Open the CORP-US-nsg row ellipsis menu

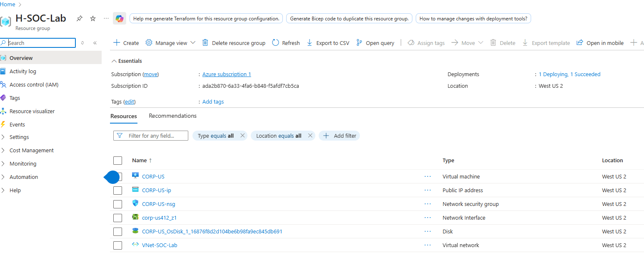(427, 204)
